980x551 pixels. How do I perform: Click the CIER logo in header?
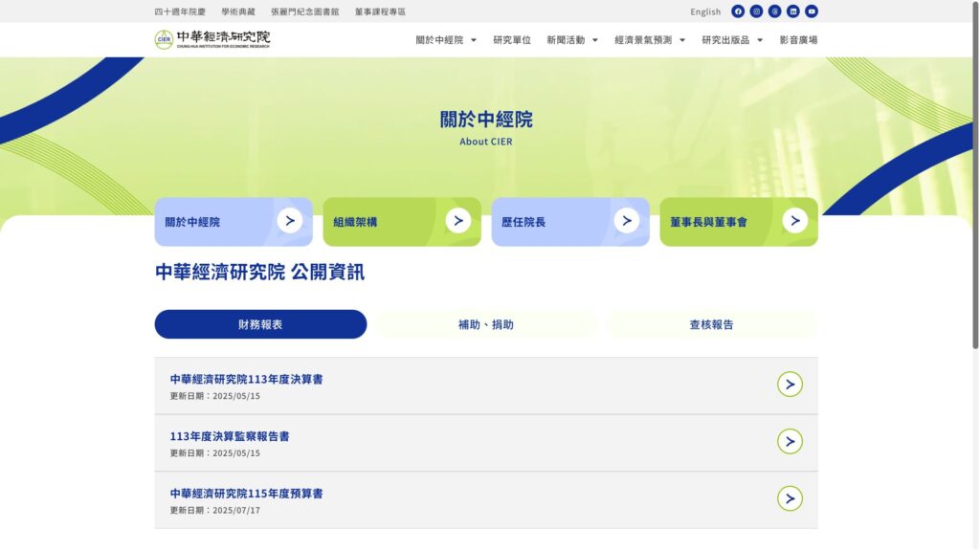click(212, 39)
